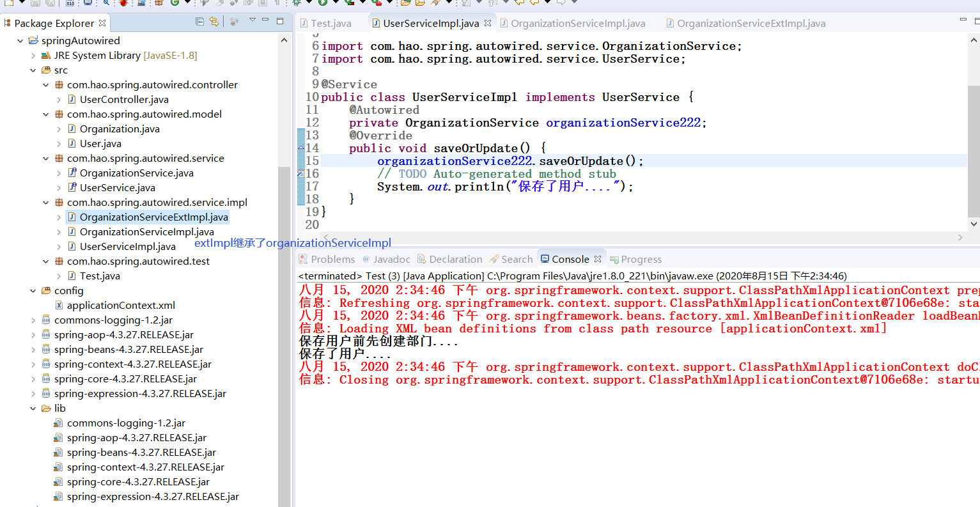
Task: Minimize the editor area
Action: 963,20
